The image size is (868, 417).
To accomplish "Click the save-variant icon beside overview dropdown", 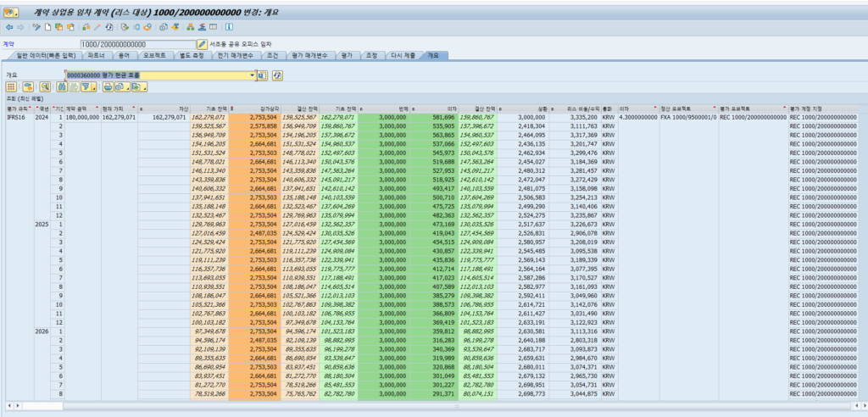I will (263, 75).
